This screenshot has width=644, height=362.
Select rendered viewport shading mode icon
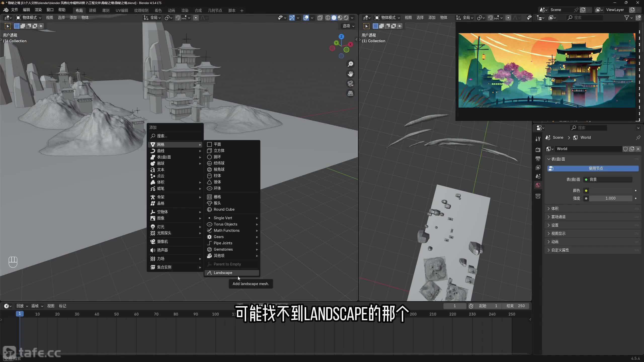(x=346, y=18)
